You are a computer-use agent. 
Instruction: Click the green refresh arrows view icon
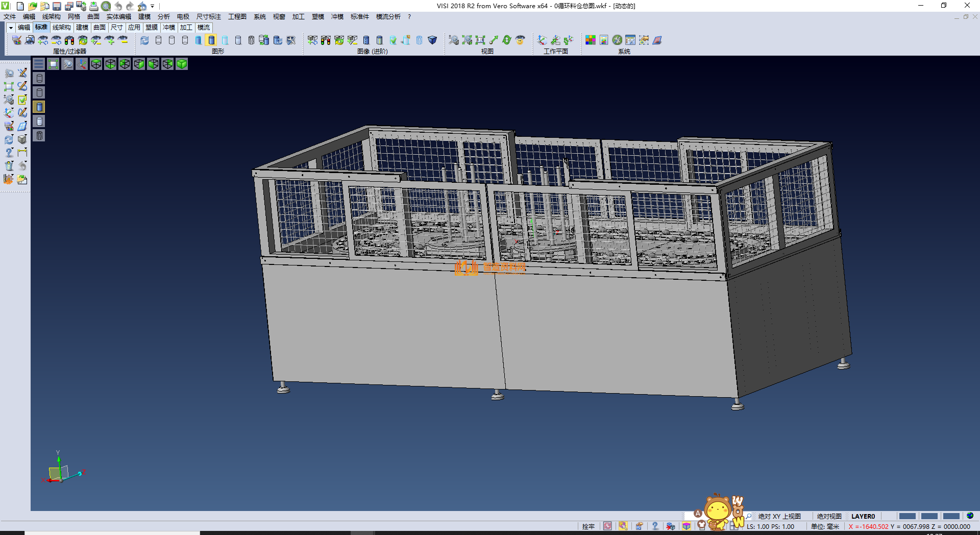[x=507, y=40]
